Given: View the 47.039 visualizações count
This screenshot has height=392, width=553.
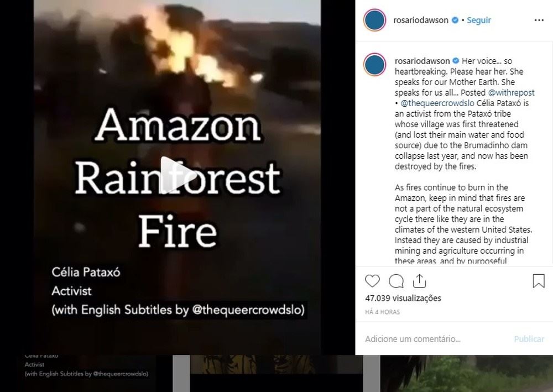Looking at the screenshot, I should click(x=403, y=298).
